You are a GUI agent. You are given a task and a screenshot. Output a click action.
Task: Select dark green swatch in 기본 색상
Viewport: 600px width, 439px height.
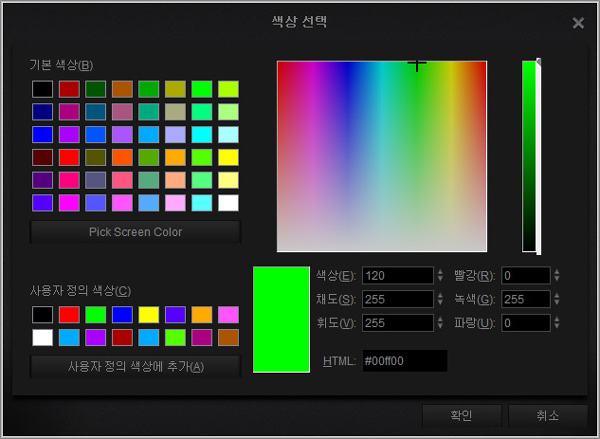click(96, 89)
